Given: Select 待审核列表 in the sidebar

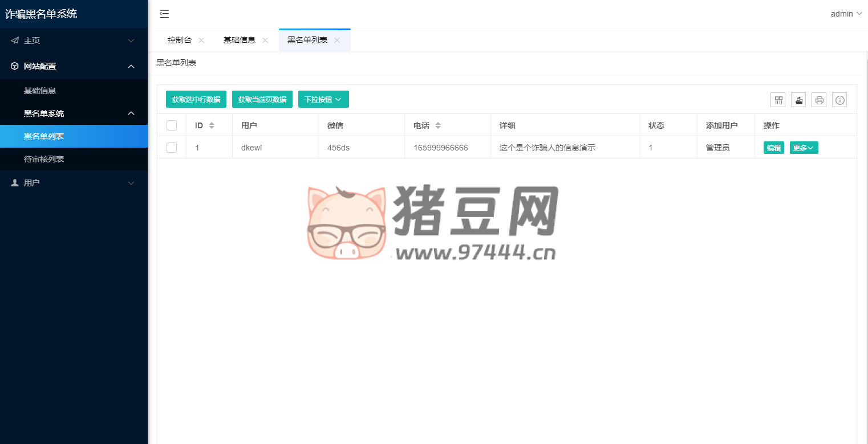Looking at the screenshot, I should pos(44,159).
